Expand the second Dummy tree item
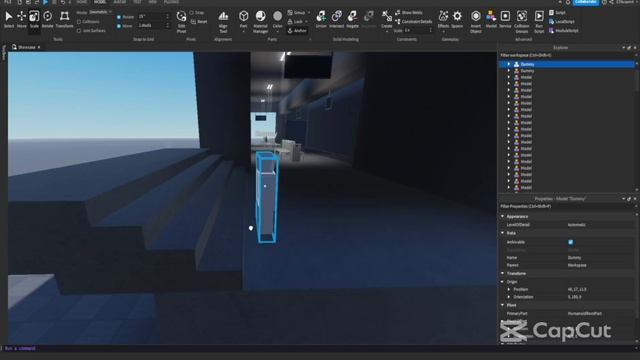 point(509,71)
